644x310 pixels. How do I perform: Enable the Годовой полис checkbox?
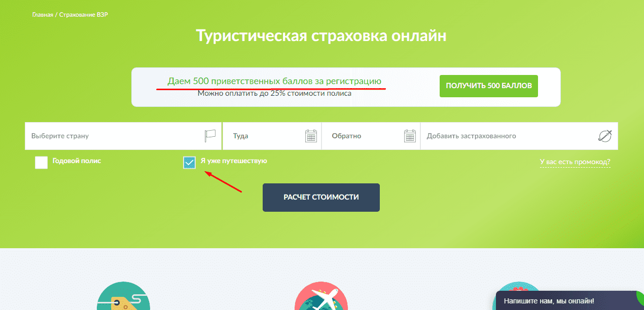(x=42, y=162)
